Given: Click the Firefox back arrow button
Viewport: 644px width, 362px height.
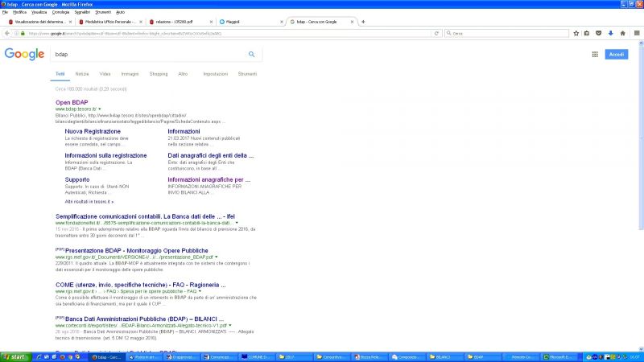Looking at the screenshot, I should point(7,33).
